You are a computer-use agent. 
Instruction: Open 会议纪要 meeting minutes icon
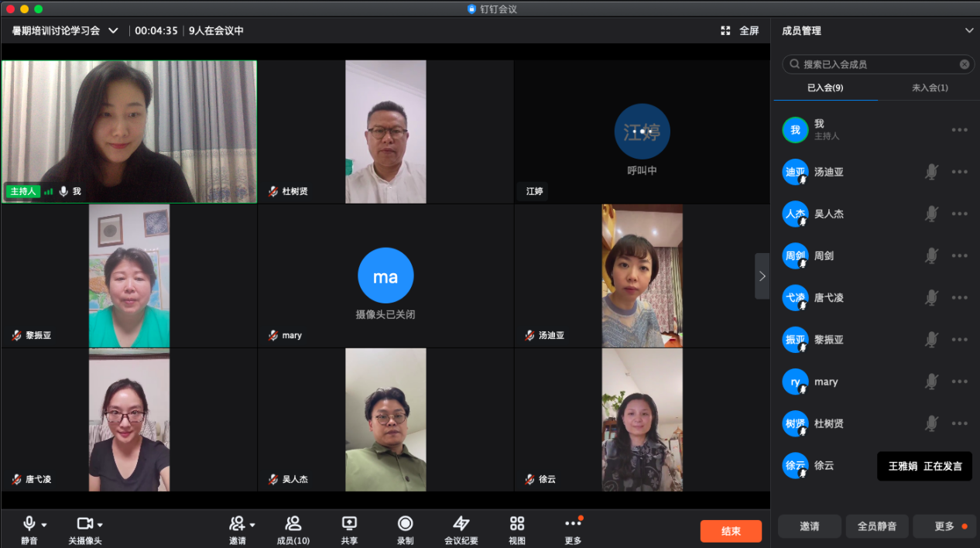click(x=461, y=524)
